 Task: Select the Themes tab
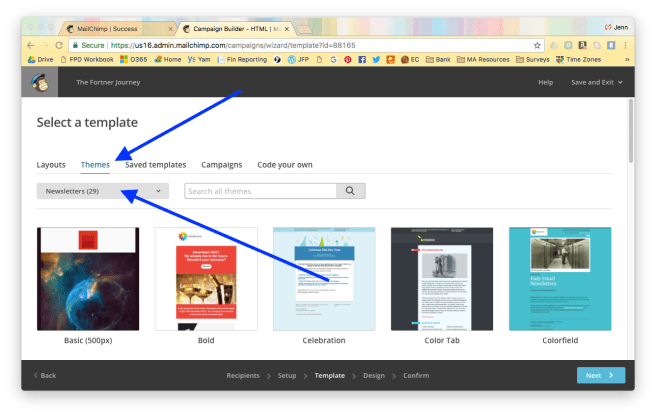click(x=95, y=165)
